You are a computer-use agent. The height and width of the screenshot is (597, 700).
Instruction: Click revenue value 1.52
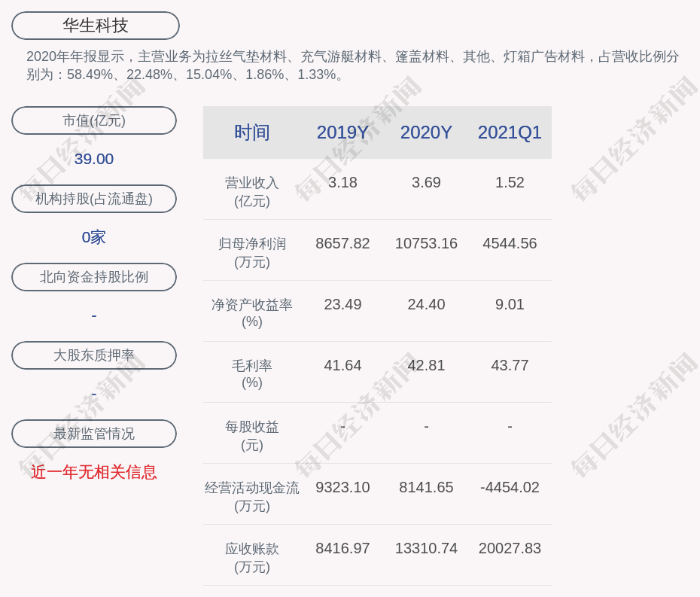click(x=510, y=182)
